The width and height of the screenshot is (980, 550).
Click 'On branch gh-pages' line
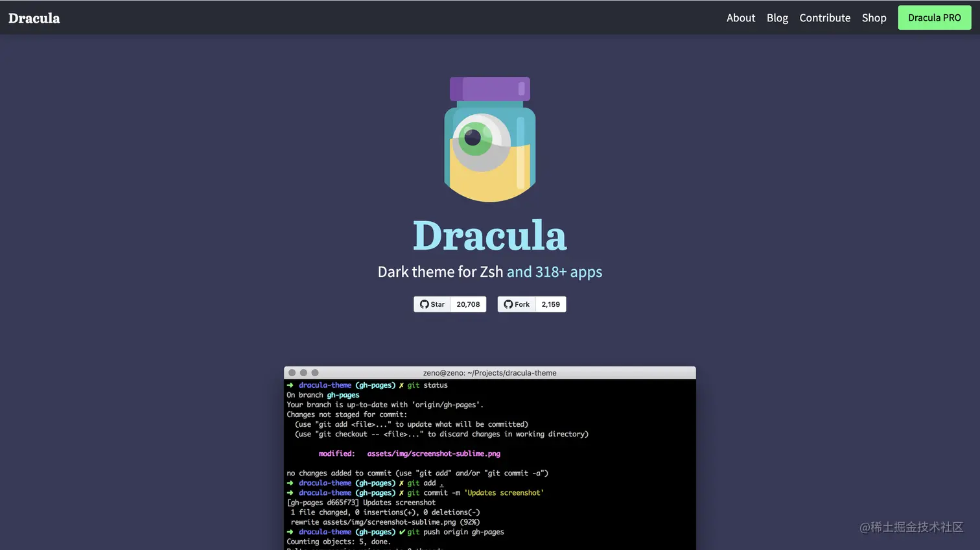(x=323, y=395)
